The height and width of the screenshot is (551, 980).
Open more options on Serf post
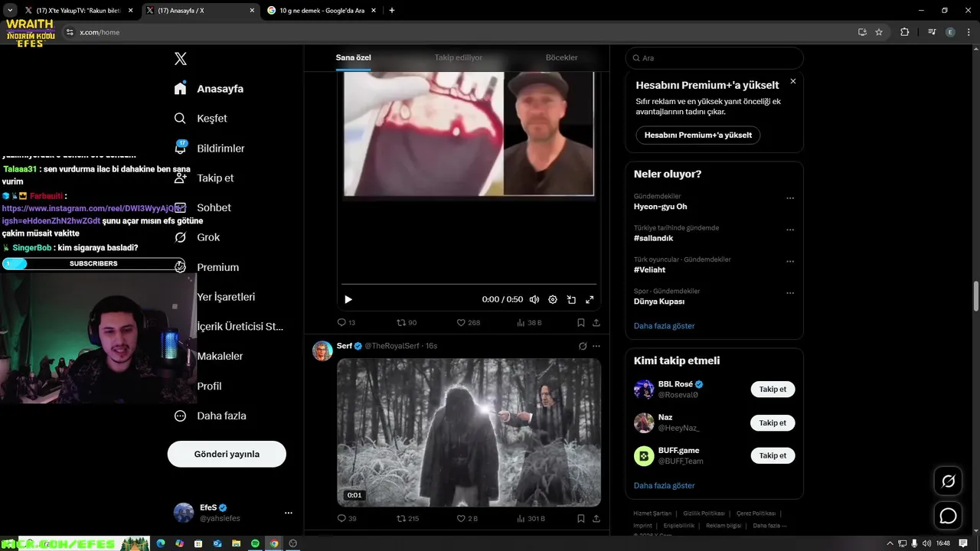[596, 346]
